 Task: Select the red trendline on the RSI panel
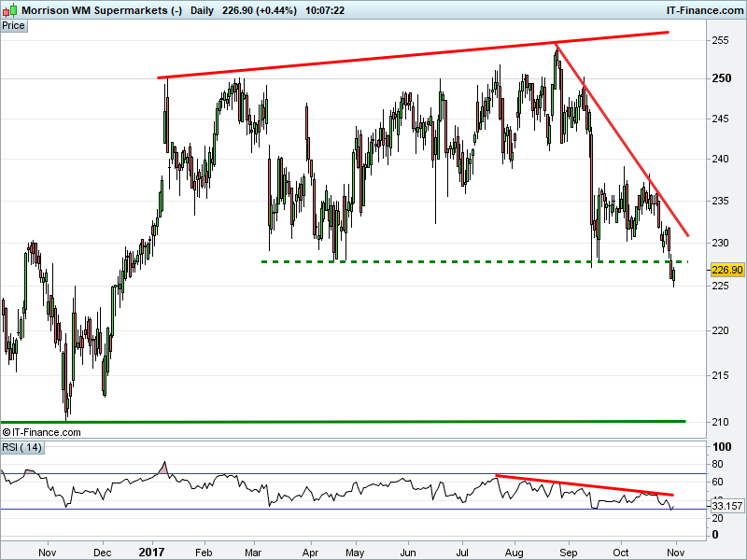coord(585,485)
